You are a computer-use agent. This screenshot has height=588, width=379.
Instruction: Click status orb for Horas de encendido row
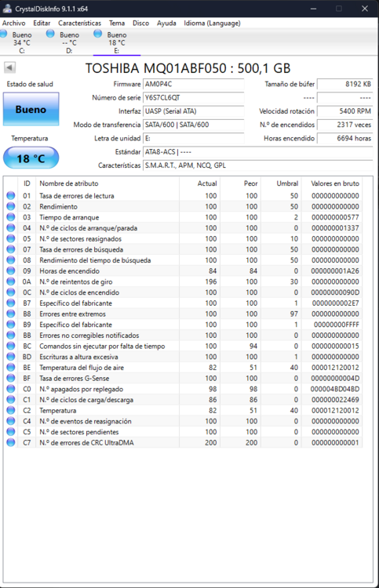(11, 270)
